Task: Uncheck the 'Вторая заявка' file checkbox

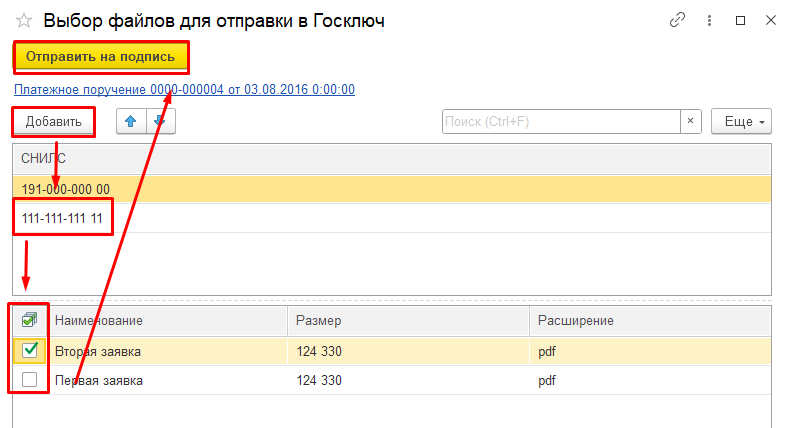Action: [30, 350]
